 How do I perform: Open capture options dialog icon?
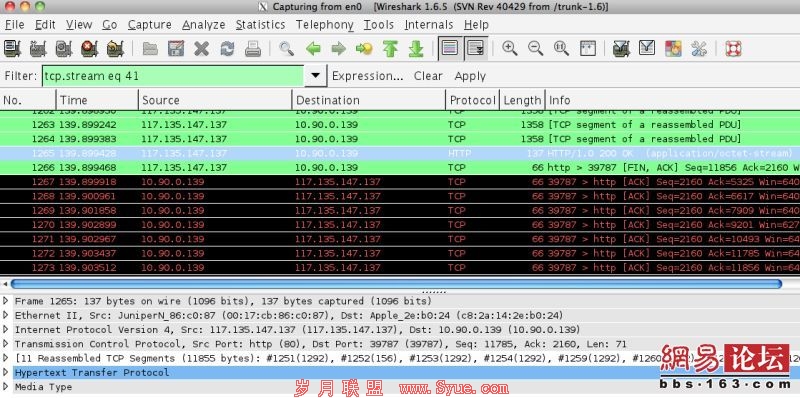tap(38, 49)
